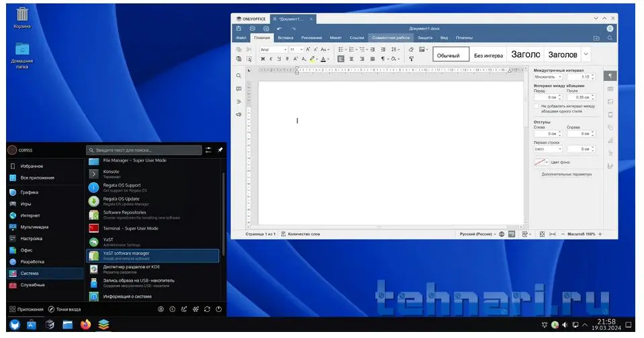Switch to the Макет tab

click(x=336, y=38)
